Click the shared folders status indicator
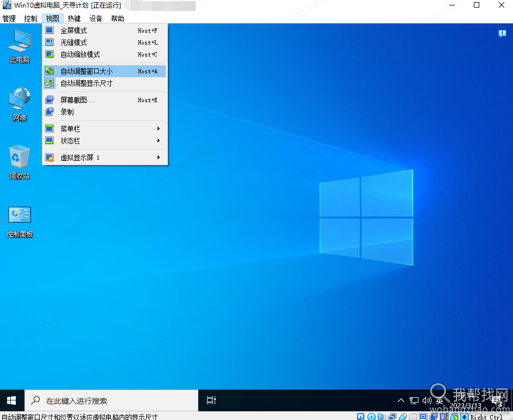The height and width of the screenshot is (420, 513). tap(413, 416)
